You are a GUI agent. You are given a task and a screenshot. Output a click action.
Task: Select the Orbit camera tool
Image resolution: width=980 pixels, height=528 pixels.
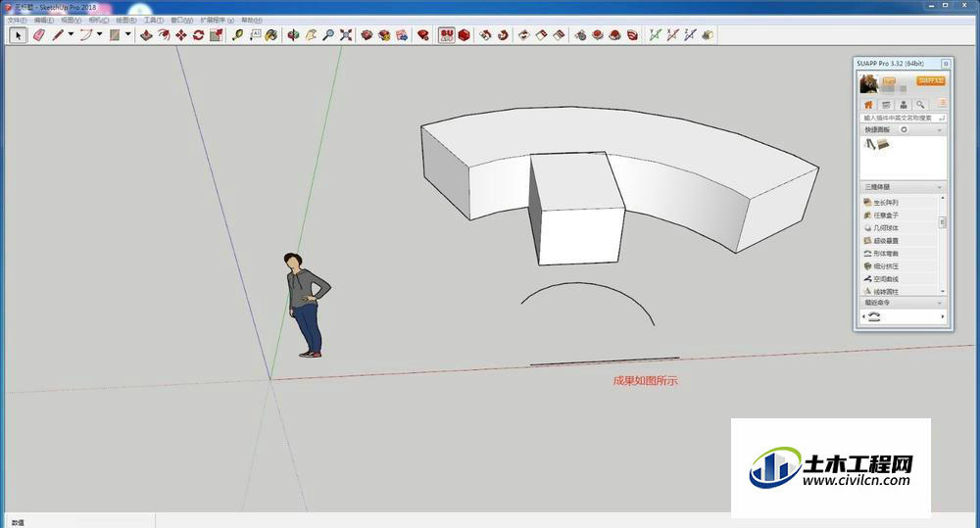pyautogui.click(x=293, y=35)
